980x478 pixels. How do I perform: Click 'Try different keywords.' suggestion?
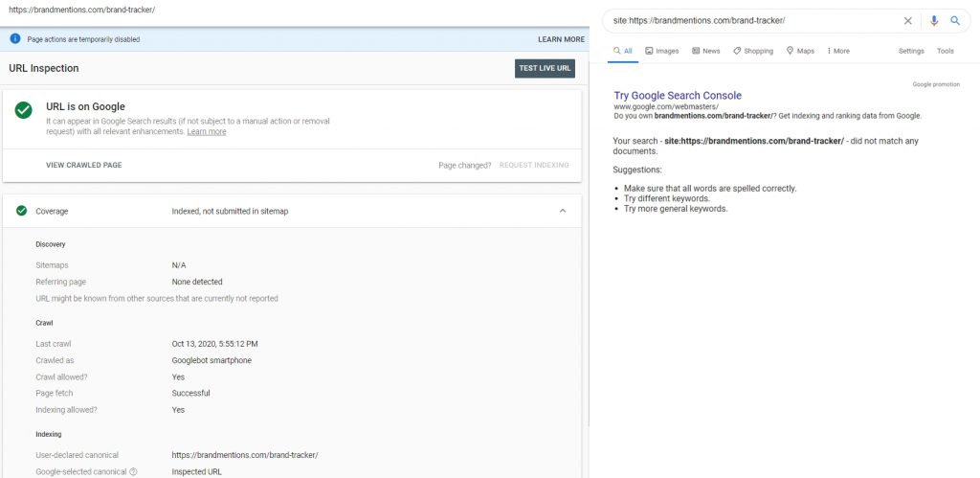(667, 198)
